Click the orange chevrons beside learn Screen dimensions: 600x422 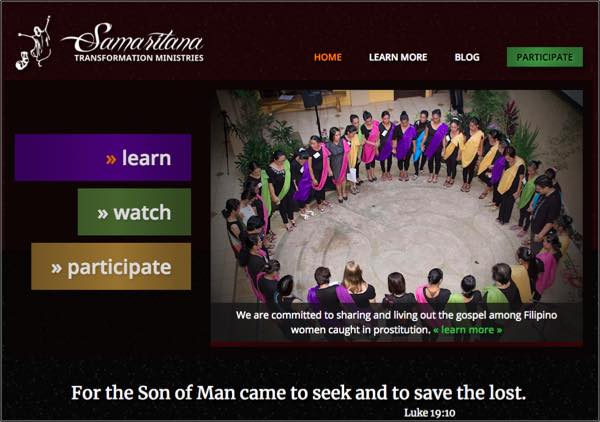111,159
